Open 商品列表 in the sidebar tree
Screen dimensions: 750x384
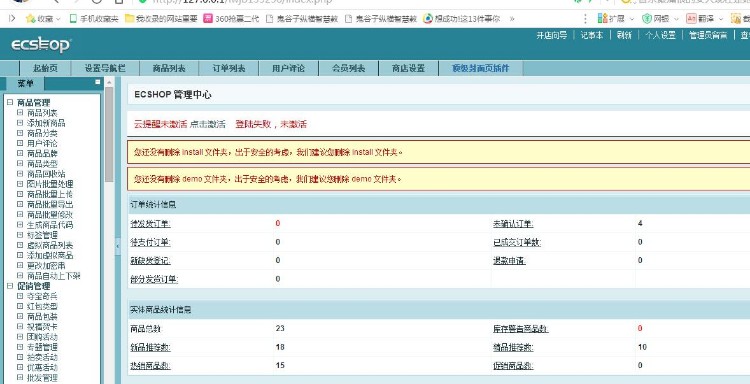(42, 113)
